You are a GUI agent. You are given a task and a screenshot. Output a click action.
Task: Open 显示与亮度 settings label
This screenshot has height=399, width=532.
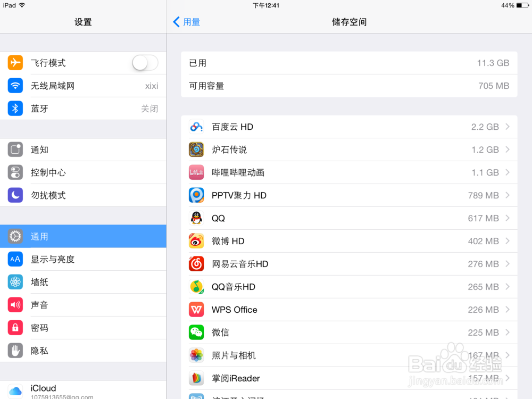tap(53, 259)
